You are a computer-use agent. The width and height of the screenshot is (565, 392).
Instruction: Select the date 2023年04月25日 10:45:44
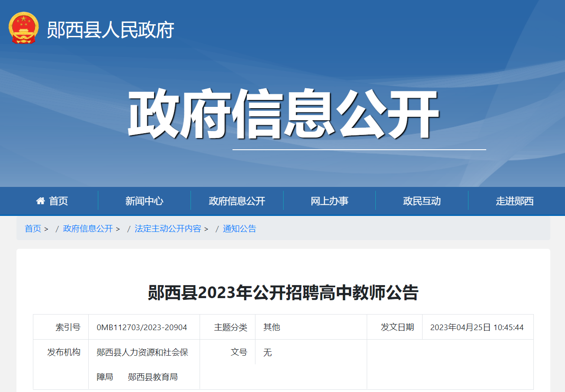pos(477,327)
